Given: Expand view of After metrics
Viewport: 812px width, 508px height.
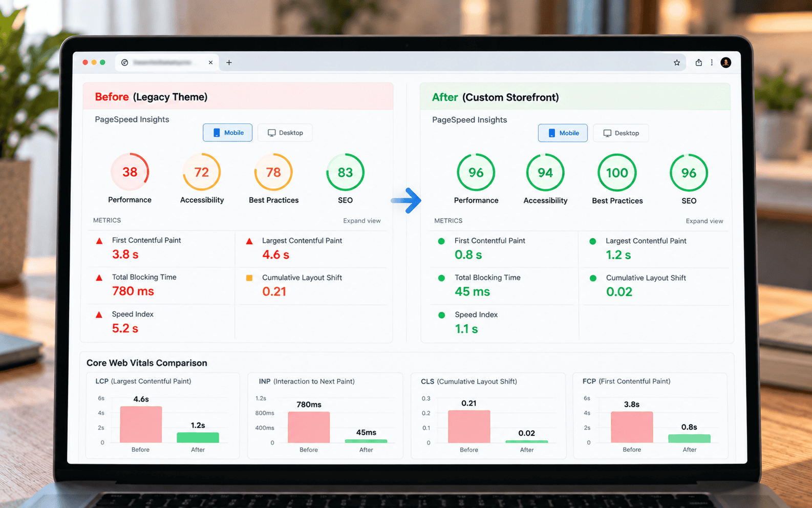Looking at the screenshot, I should coord(704,221).
